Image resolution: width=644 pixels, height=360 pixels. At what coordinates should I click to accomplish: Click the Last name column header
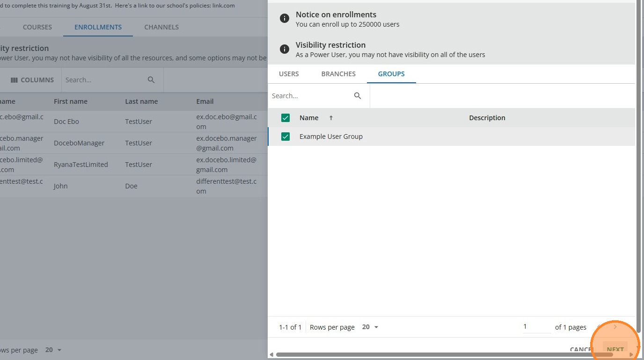(x=141, y=101)
